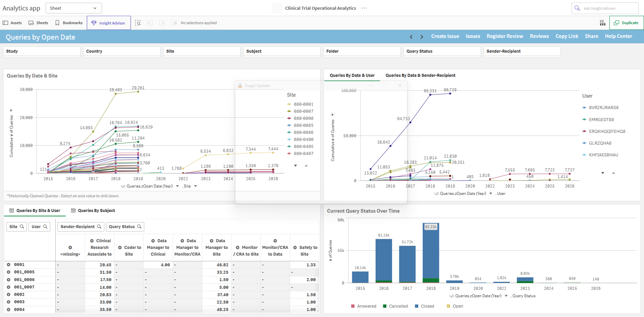Expand row 001_0006 in the pivot table
This screenshot has height=317, width=644.
pos(9,280)
